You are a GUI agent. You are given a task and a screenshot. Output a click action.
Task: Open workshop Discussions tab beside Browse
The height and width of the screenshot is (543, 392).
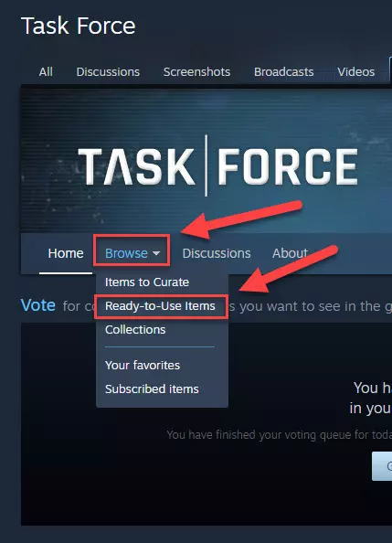click(217, 253)
